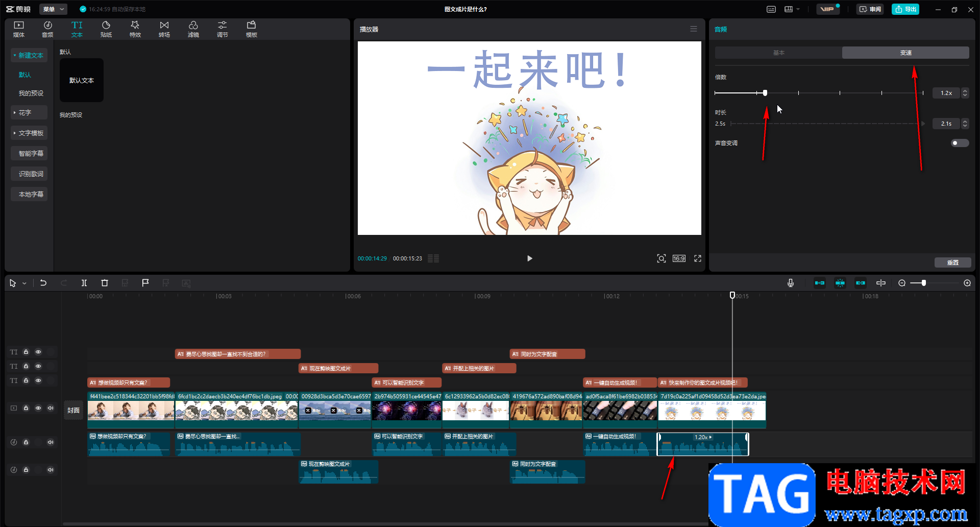Screen dimensions: 980x527
Task: Click the 审阅 review button
Action: [x=870, y=9]
